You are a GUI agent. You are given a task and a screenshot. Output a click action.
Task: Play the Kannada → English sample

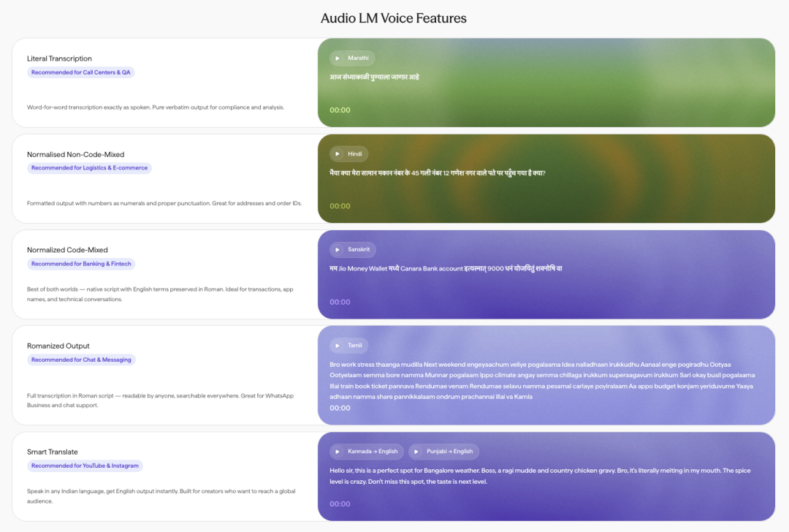(x=366, y=452)
